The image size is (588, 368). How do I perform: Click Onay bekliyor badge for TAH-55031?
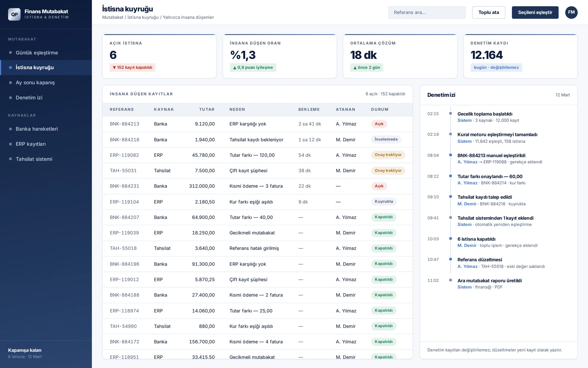tap(388, 171)
